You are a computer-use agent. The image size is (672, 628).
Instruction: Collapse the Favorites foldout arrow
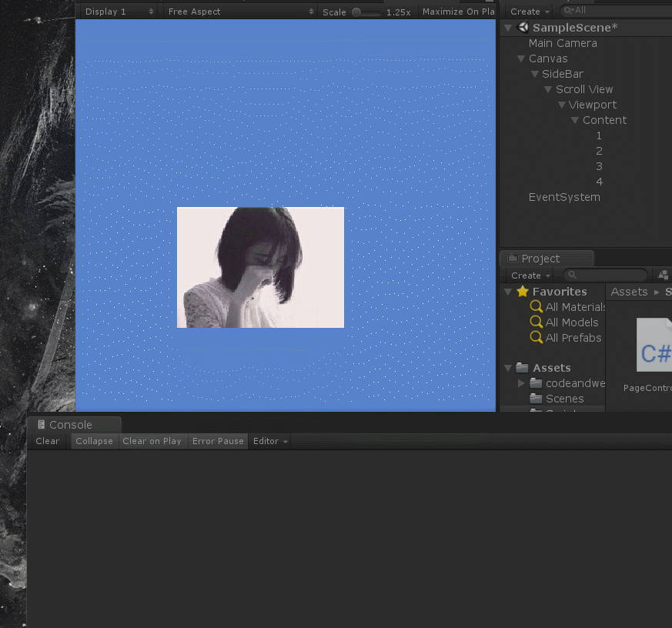pyautogui.click(x=508, y=292)
